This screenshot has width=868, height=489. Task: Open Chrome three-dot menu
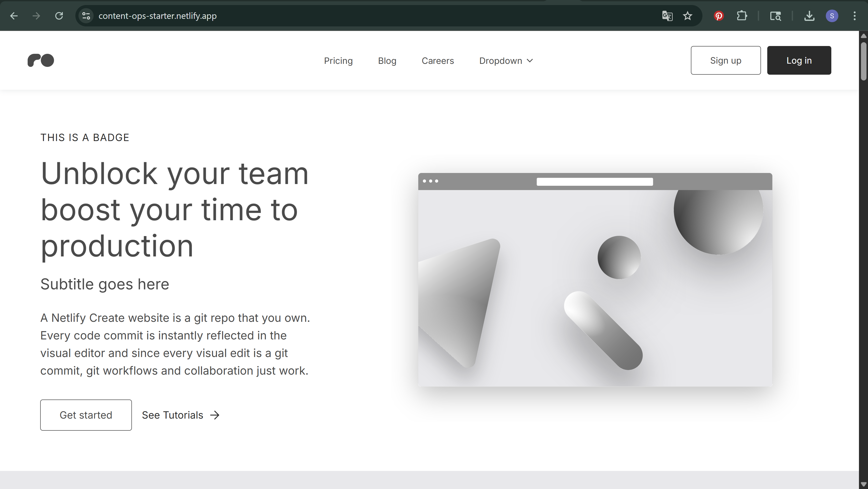point(854,16)
